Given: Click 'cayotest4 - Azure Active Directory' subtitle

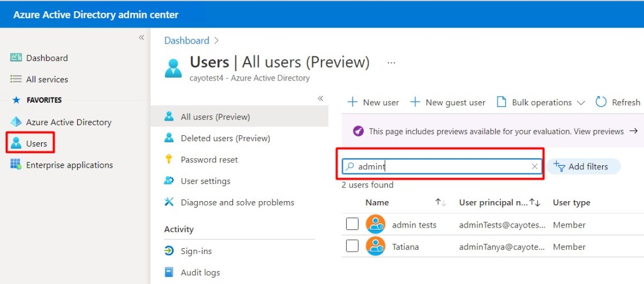Looking at the screenshot, I should point(250,78).
